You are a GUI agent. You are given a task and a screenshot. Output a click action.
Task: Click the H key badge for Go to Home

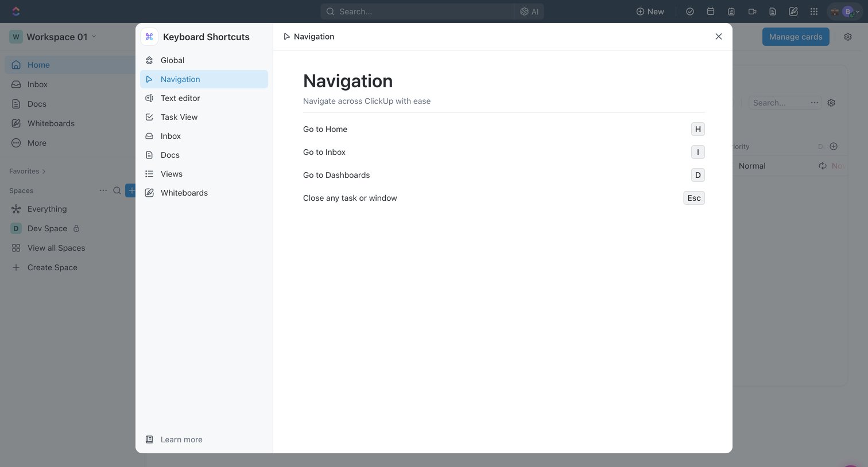[x=697, y=129]
